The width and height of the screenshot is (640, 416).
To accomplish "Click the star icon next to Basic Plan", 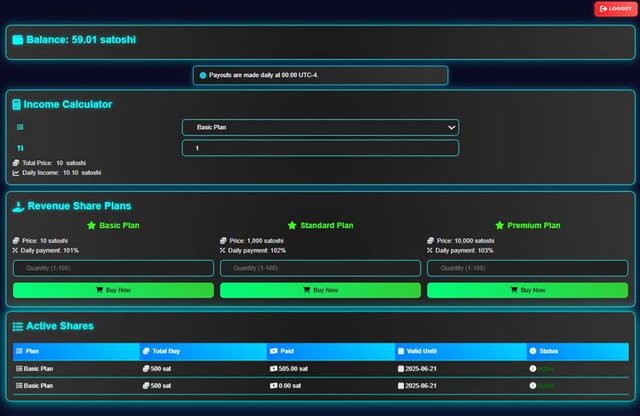I will pos(91,226).
